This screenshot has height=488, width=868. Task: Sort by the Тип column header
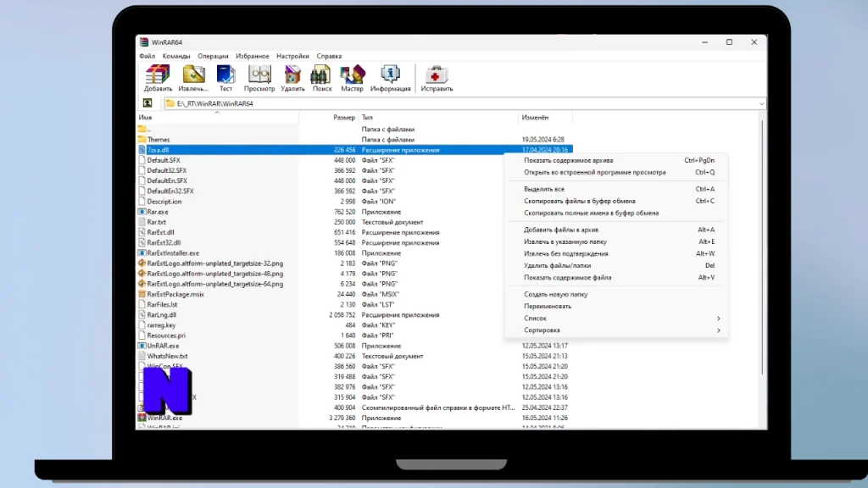438,117
